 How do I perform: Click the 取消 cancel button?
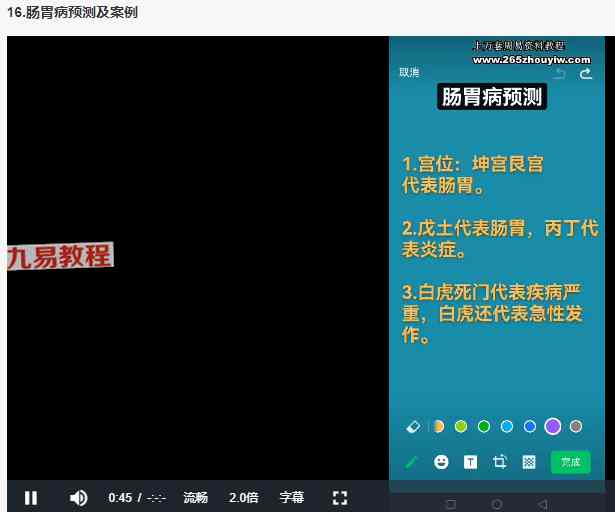point(409,72)
